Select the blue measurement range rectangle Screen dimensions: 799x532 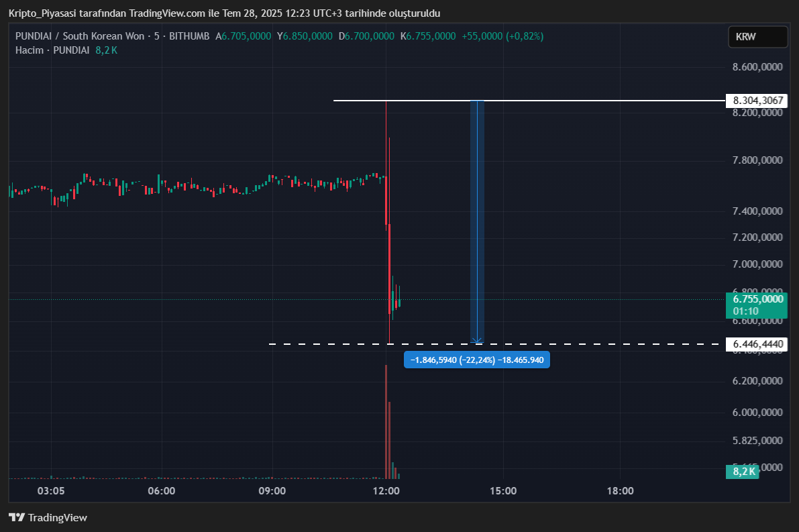point(477,221)
